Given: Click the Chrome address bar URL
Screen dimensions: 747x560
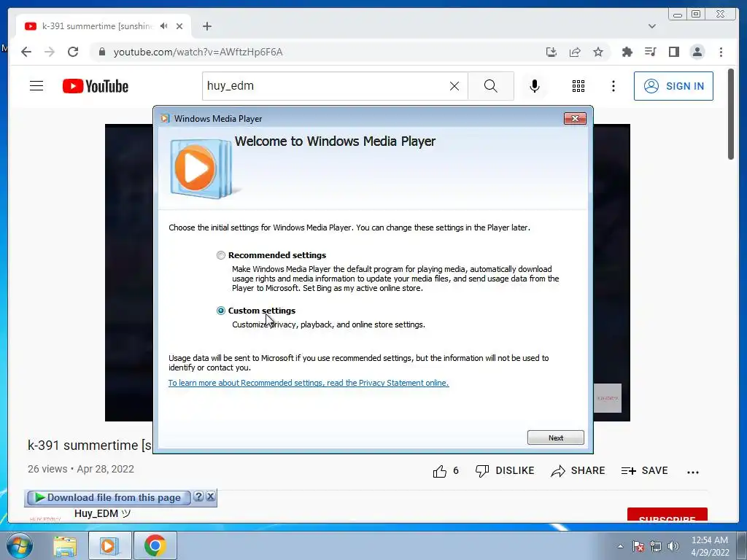Looking at the screenshot, I should pos(198,52).
